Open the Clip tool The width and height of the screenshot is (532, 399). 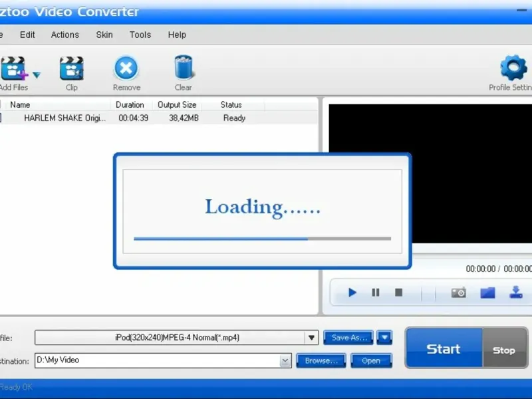(72, 68)
